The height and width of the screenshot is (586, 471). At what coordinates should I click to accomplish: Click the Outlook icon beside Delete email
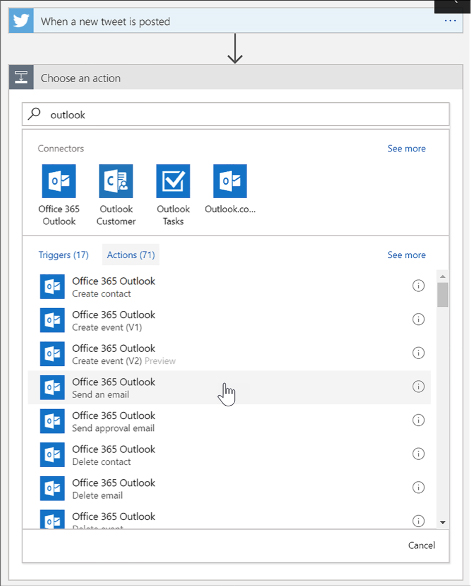coord(52,488)
